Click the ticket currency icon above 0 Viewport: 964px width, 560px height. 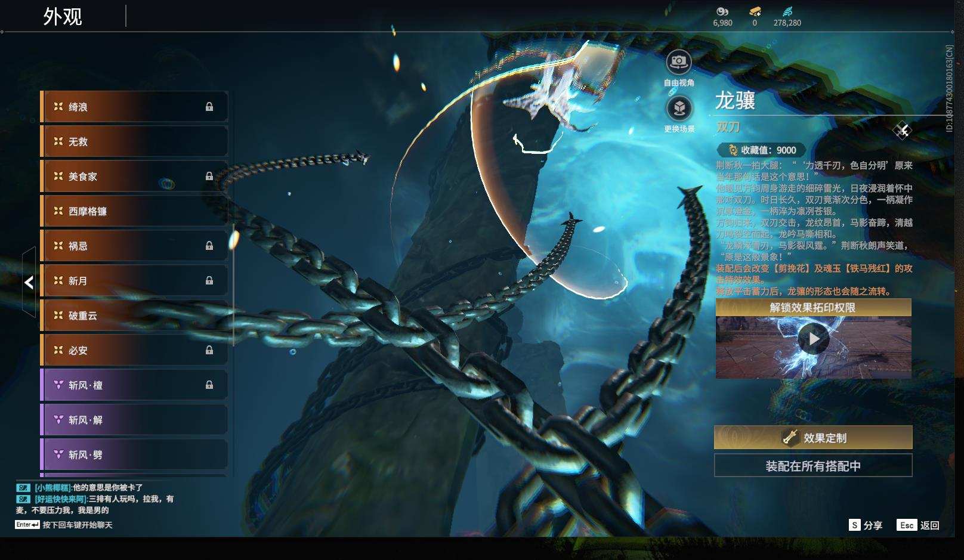pyautogui.click(x=755, y=11)
